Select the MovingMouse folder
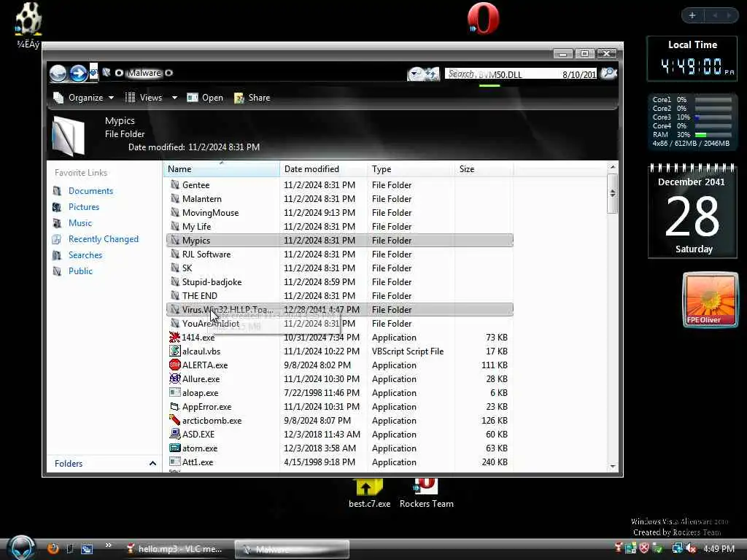This screenshot has width=747, height=560. point(340,212)
